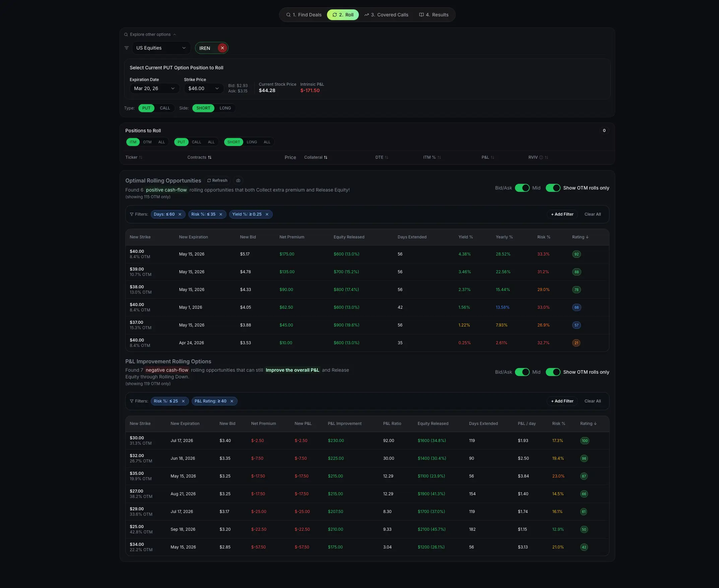Viewport: 719px width, 588px height.
Task: Remove the Yield % ≥ 0.25 filter
Action: 267,214
